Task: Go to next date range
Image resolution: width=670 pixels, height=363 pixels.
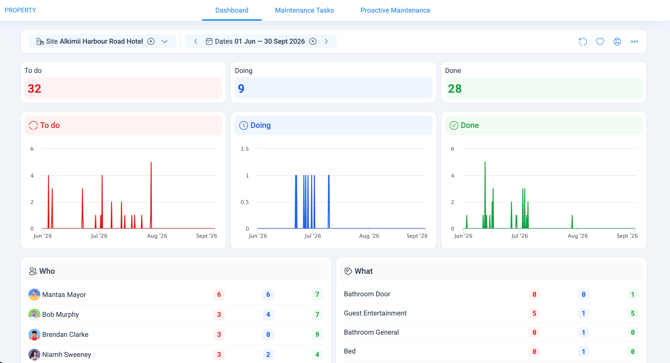Action: click(326, 41)
